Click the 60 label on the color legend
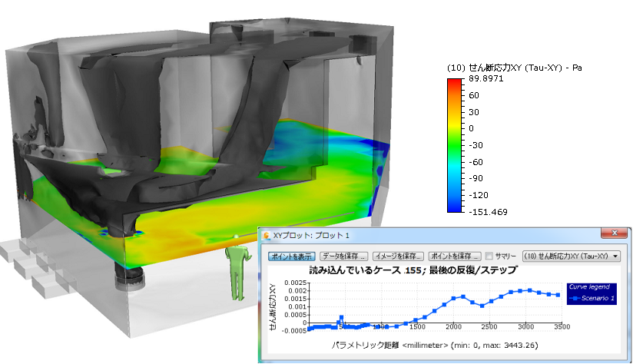633x364 pixels. pyautogui.click(x=473, y=95)
